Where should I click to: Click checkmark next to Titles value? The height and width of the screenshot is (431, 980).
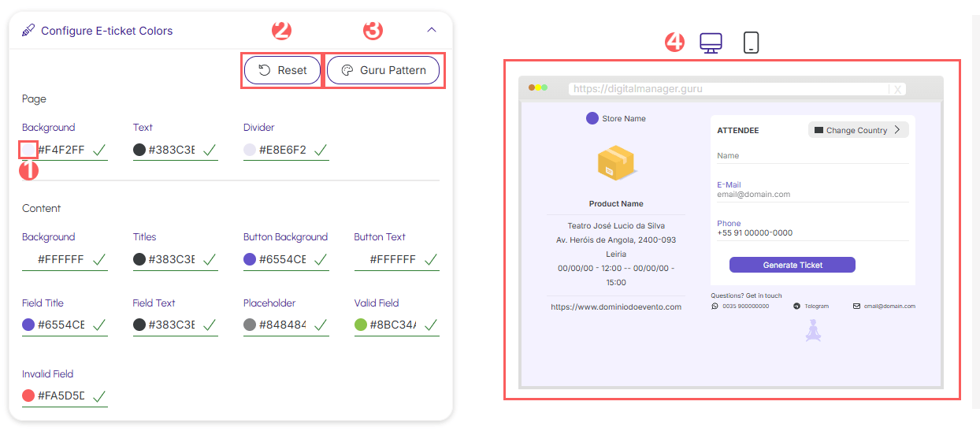pos(210,258)
